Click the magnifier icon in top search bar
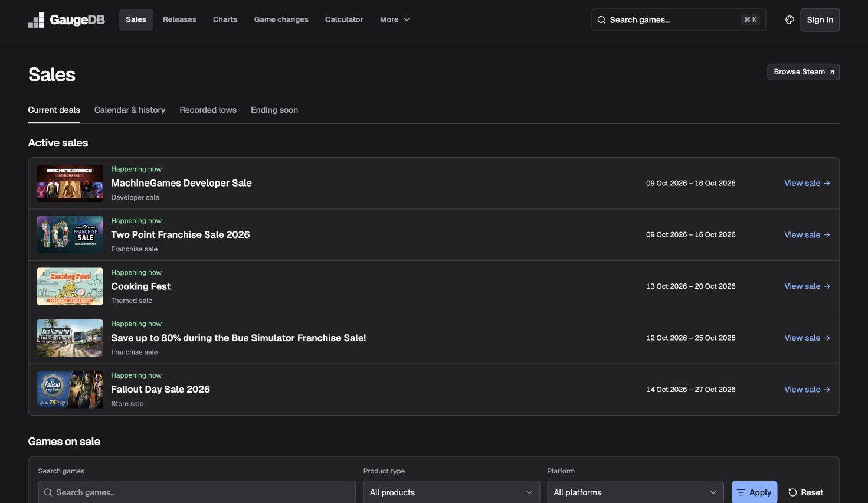This screenshot has width=868, height=503. (601, 20)
